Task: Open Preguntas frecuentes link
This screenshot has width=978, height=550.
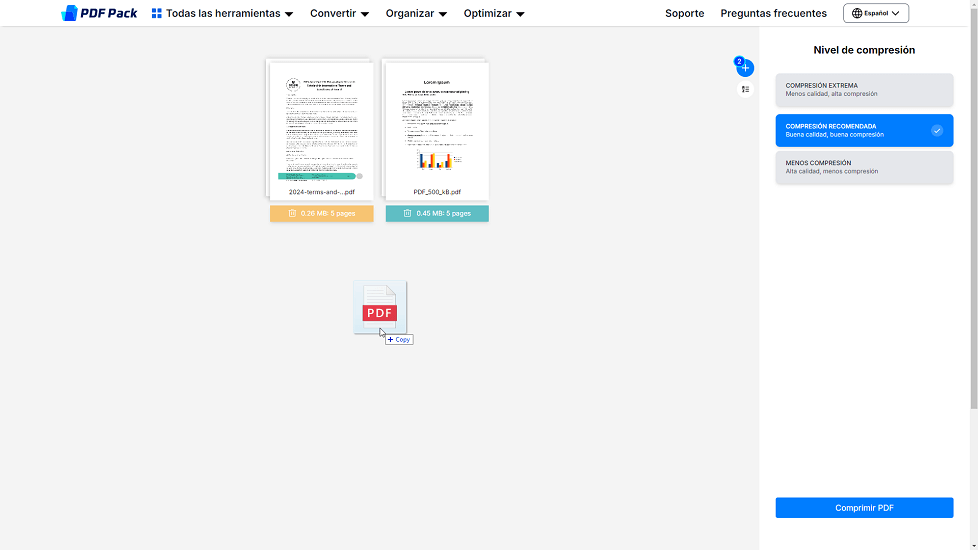Action: point(773,14)
